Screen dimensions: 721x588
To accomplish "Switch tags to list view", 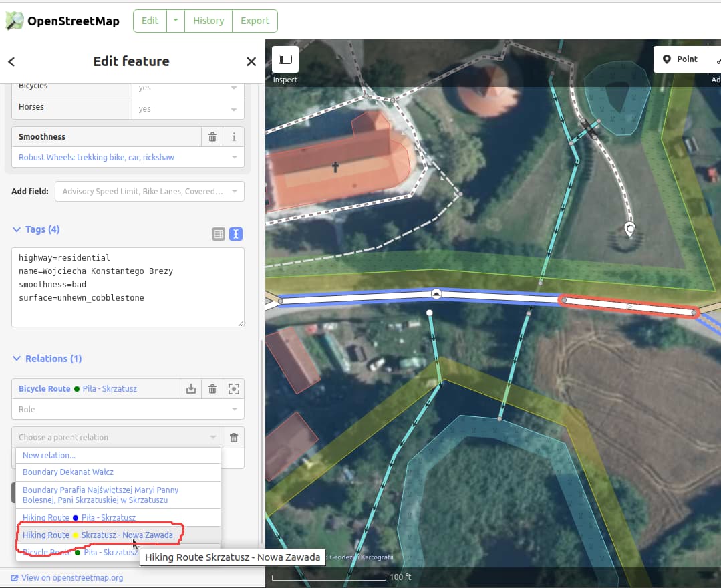I will (219, 234).
